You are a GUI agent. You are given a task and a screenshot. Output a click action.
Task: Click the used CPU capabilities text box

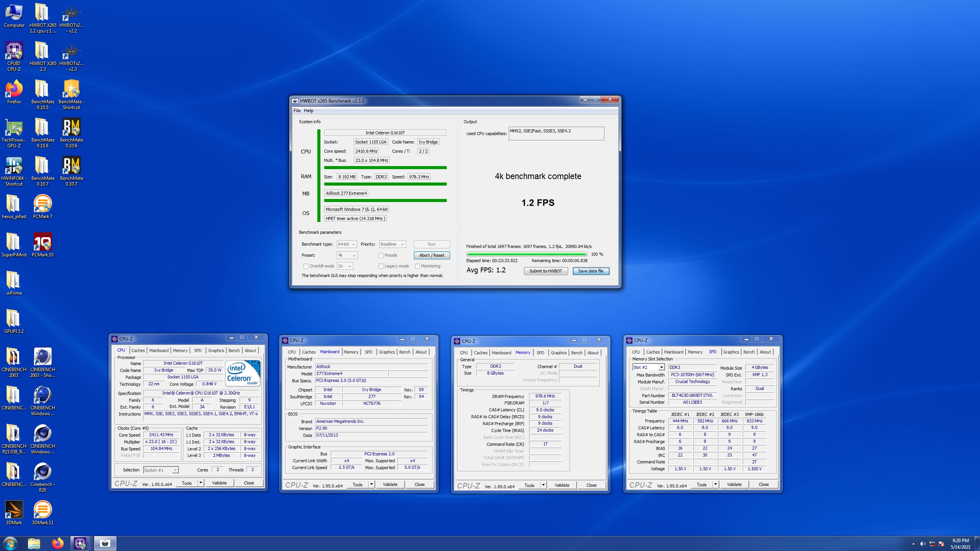(x=556, y=134)
